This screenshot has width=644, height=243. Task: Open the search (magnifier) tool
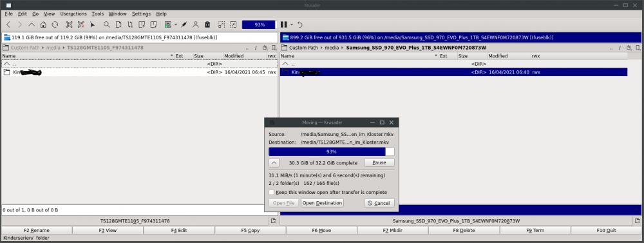click(x=106, y=24)
